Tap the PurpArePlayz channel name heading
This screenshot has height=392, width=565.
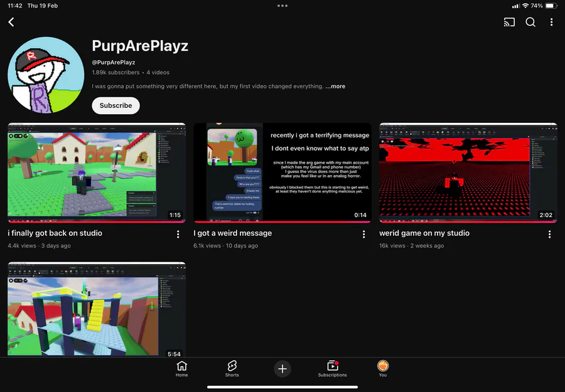pyautogui.click(x=140, y=46)
